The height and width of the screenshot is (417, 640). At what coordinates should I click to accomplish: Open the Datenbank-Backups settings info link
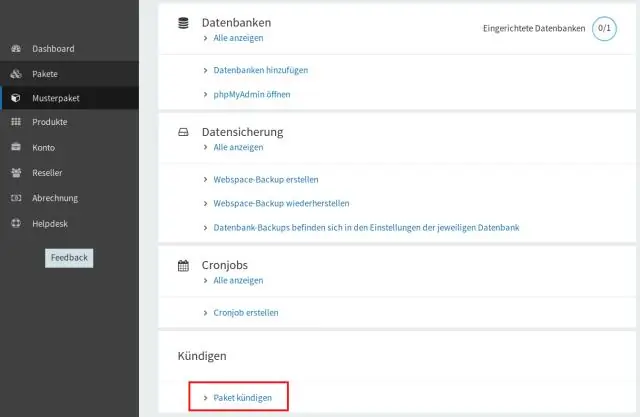click(x=366, y=228)
